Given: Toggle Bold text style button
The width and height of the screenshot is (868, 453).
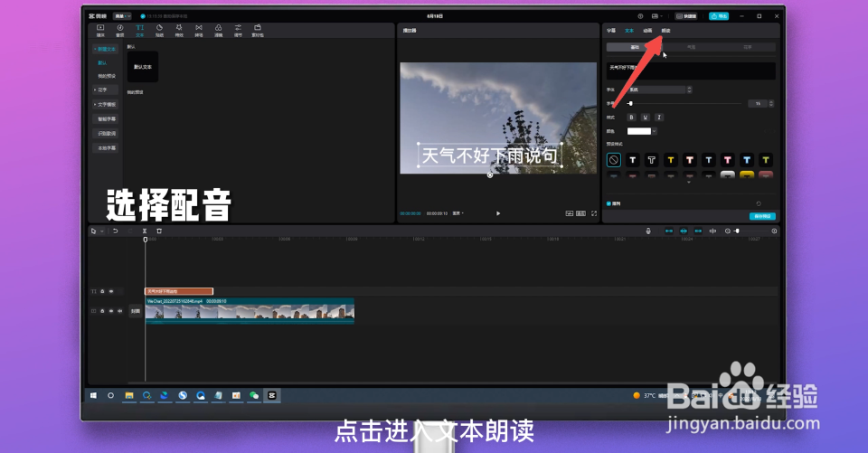Looking at the screenshot, I should click(631, 118).
